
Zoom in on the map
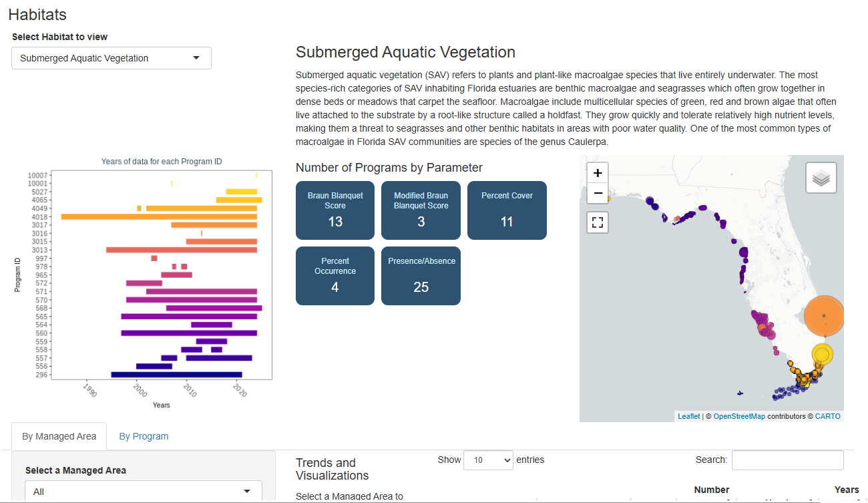[x=598, y=172]
